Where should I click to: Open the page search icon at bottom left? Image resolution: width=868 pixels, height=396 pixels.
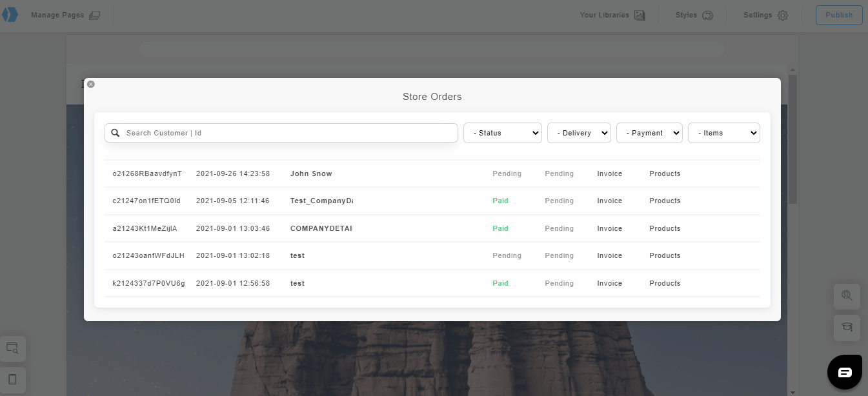[x=12, y=348]
